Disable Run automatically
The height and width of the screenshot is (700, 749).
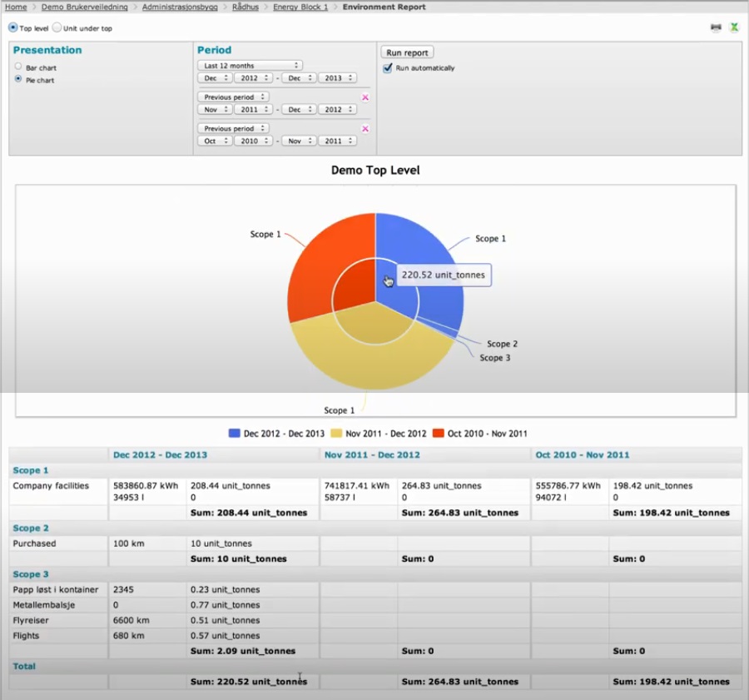click(387, 69)
